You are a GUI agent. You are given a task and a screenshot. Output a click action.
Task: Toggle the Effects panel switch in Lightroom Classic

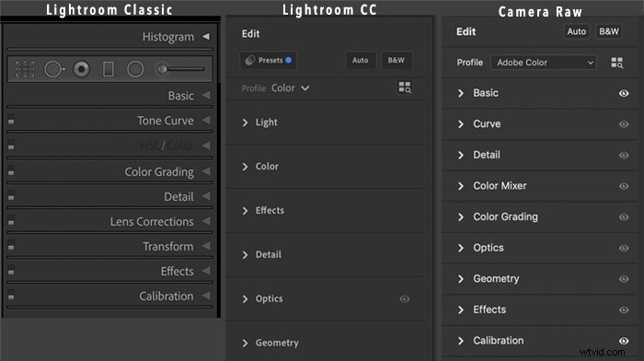click(x=11, y=270)
